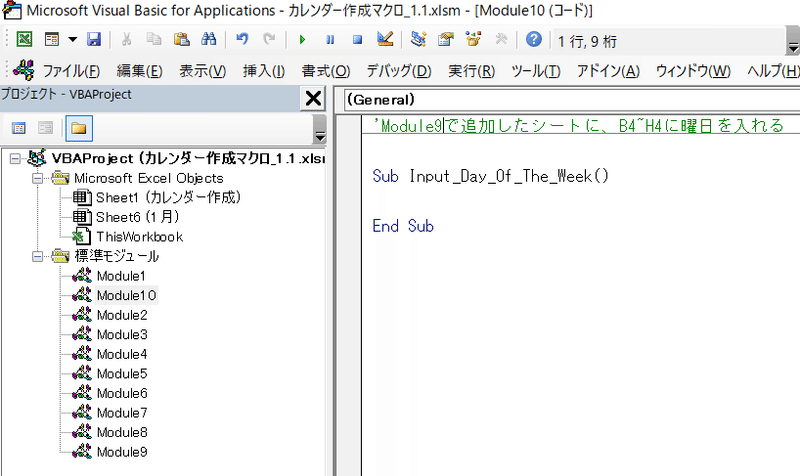Select ThisWorkbook in project tree
Screen dimensions: 800x476
[140, 237]
